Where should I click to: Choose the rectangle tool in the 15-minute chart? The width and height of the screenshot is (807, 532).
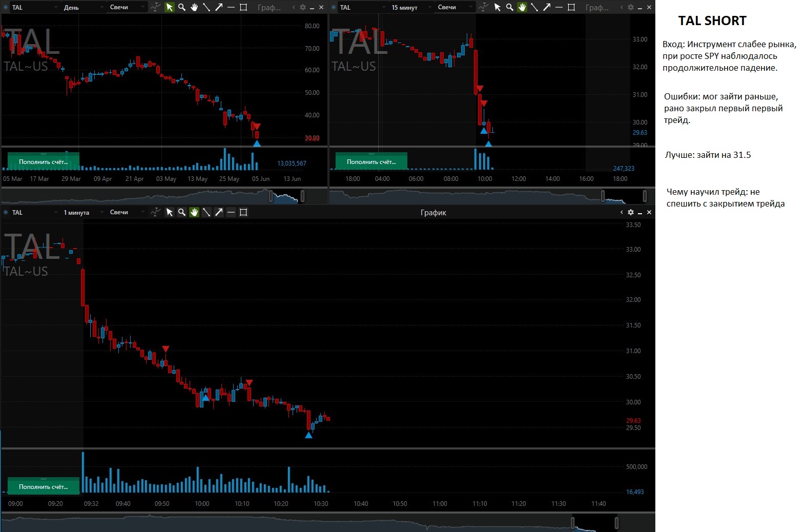click(571, 7)
